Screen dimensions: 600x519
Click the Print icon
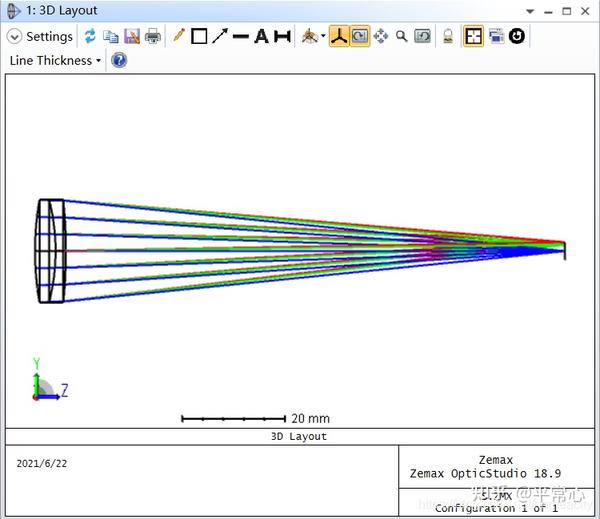coord(152,37)
